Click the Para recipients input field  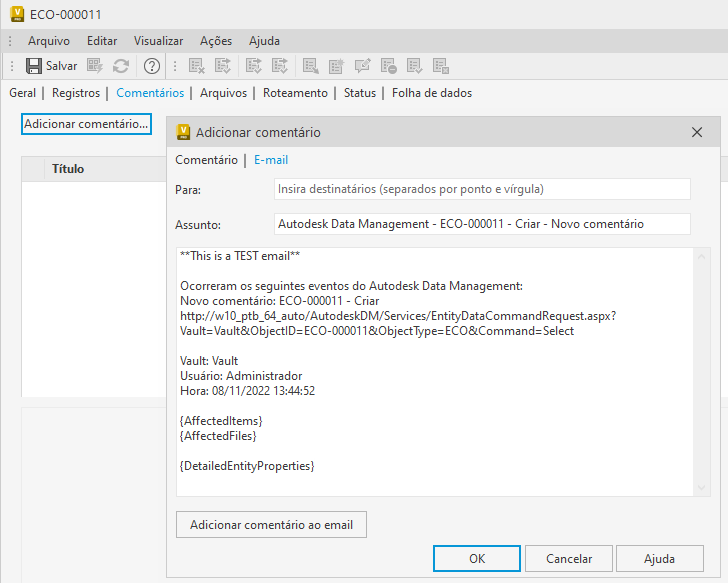click(x=482, y=189)
